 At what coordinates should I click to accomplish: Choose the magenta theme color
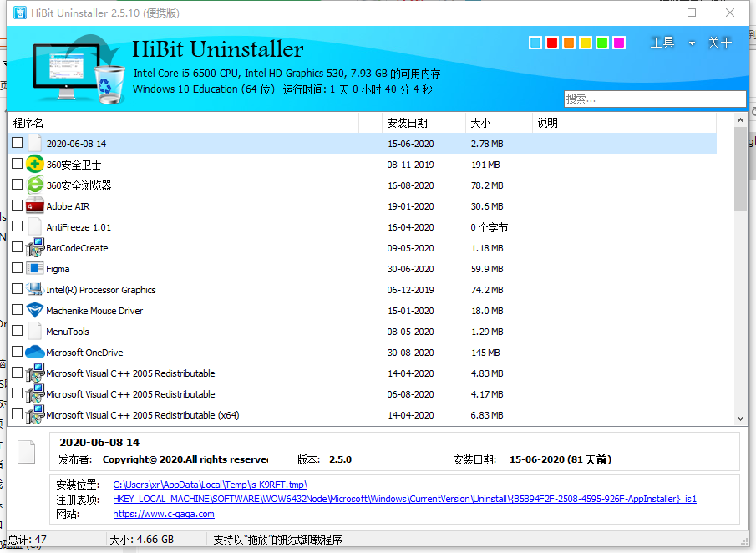tap(619, 43)
